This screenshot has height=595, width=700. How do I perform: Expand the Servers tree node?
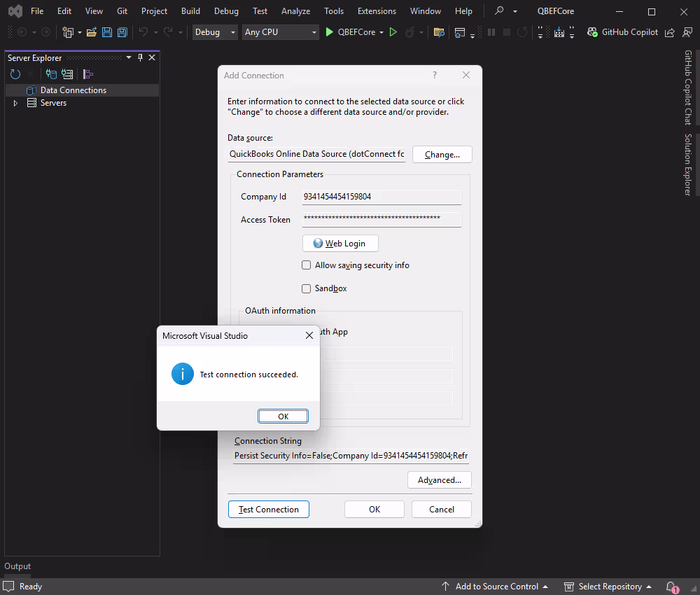(x=15, y=103)
